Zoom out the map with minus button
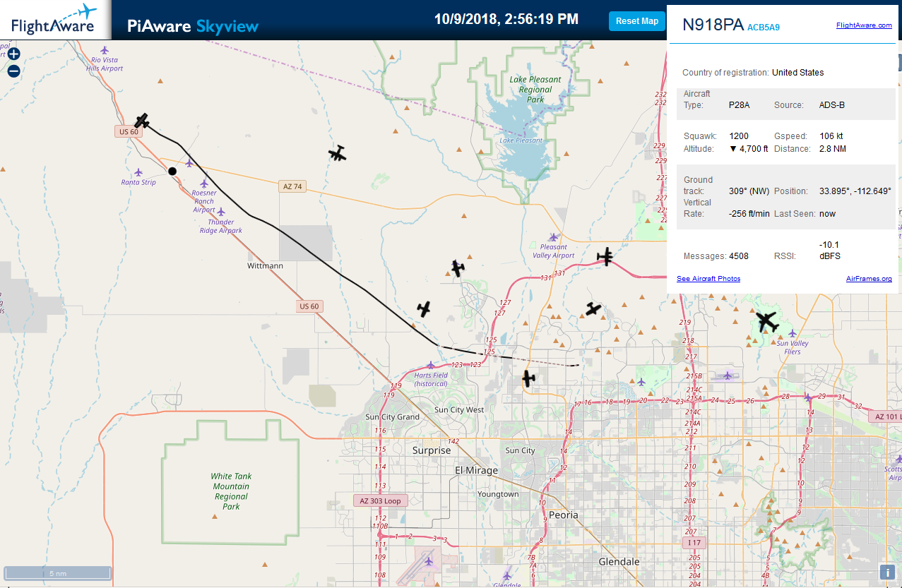902x588 pixels. coord(13,71)
